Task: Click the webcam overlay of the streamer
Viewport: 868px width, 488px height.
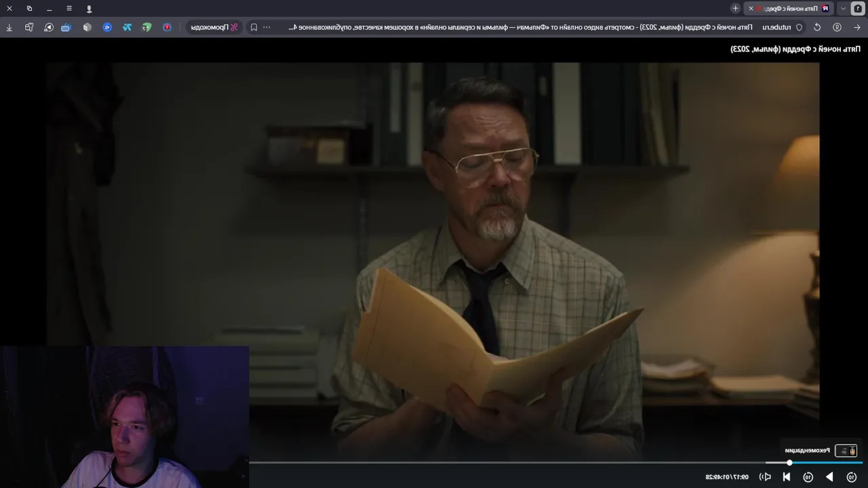Action: [125, 417]
